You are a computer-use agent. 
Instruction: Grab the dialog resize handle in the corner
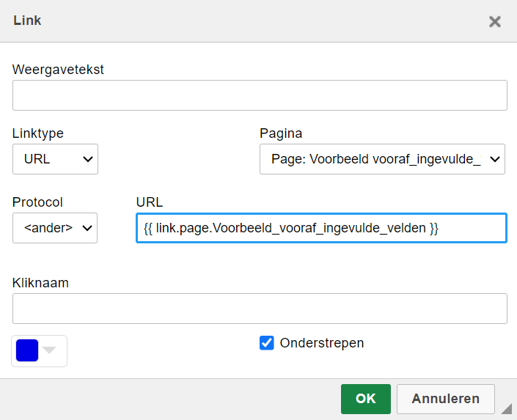(506, 408)
